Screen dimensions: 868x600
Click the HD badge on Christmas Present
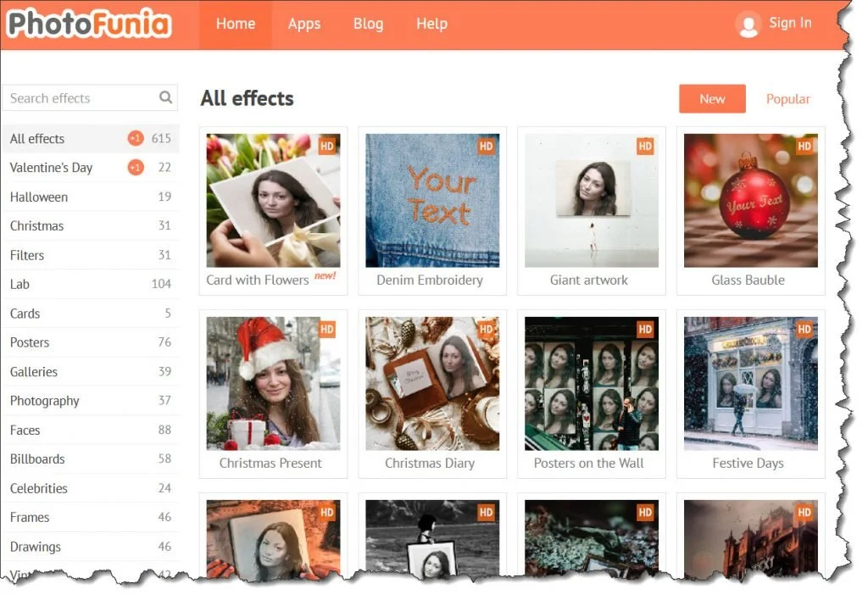point(327,329)
